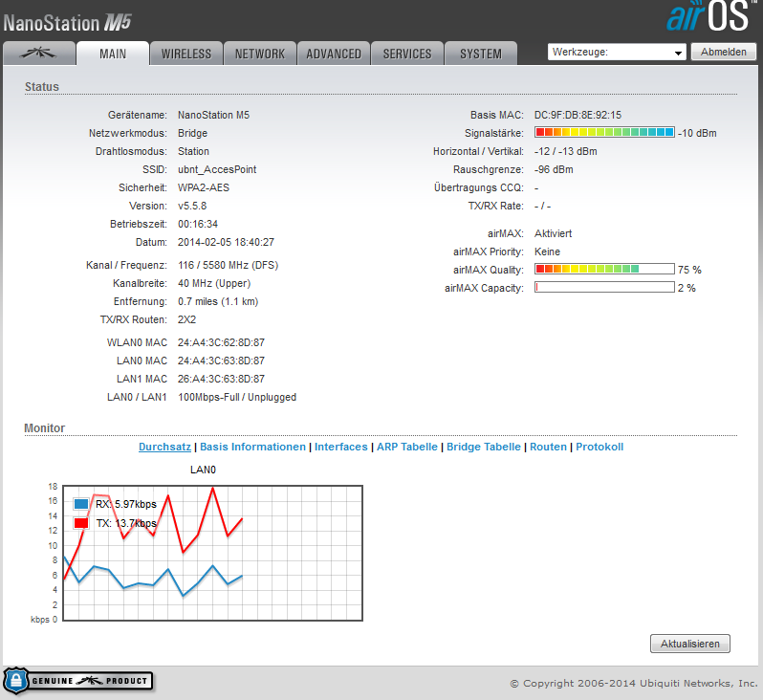The image size is (763, 700).
Task: Click the blue RX legend swatch
Action: click(81, 504)
